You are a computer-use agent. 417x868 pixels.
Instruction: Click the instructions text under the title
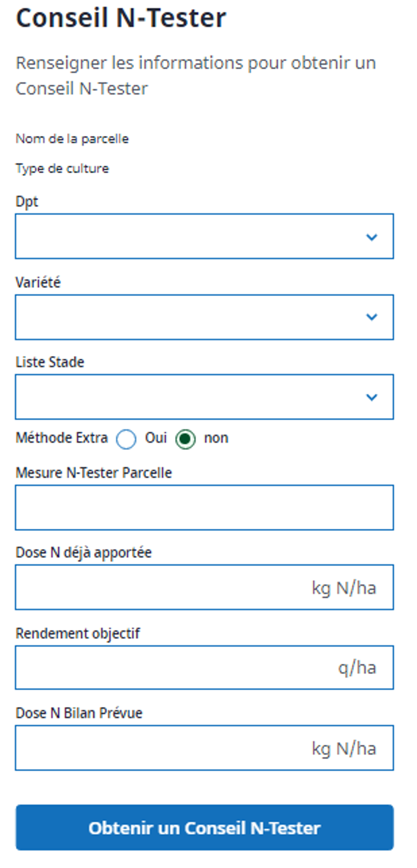click(x=196, y=75)
